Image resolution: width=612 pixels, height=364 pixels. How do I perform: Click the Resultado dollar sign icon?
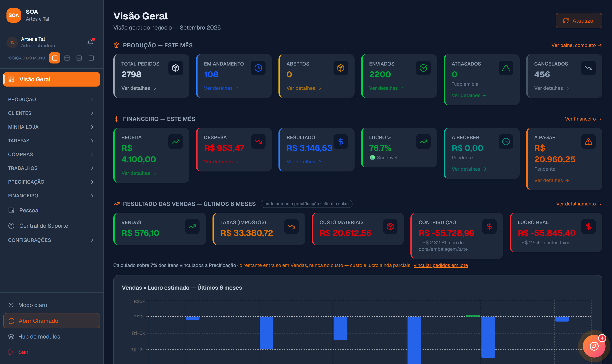tap(341, 142)
